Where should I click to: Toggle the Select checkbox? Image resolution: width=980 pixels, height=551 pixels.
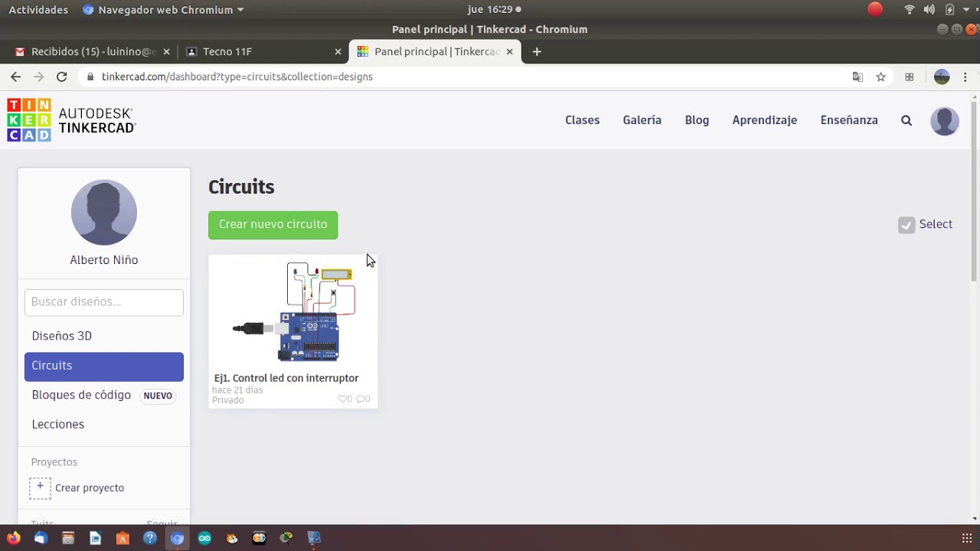(x=906, y=224)
